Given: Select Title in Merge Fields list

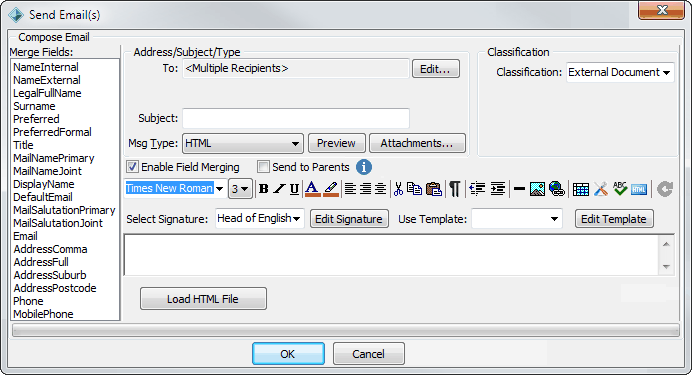Looking at the screenshot, I should tap(23, 145).
